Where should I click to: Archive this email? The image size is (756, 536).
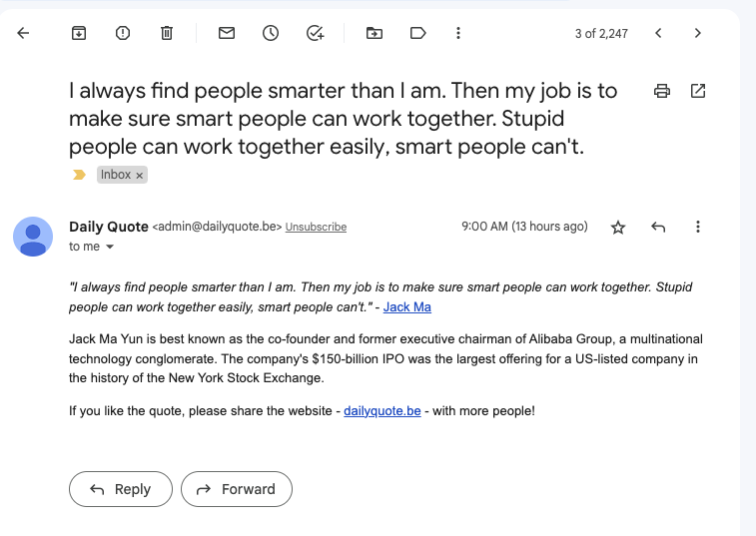(x=79, y=33)
